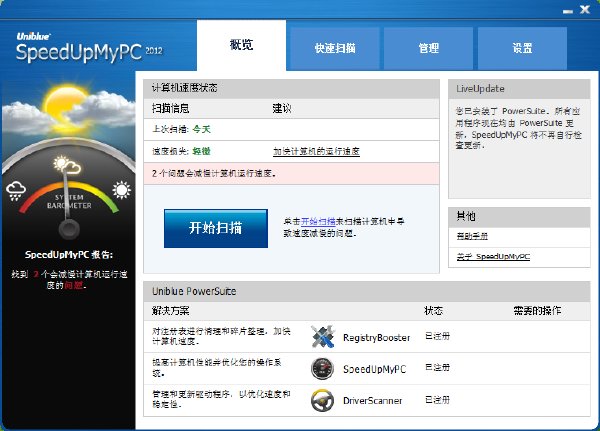Click the SpeedUpMyPC 报告 heading
Viewport: 600px width, 431px height.
(69, 255)
